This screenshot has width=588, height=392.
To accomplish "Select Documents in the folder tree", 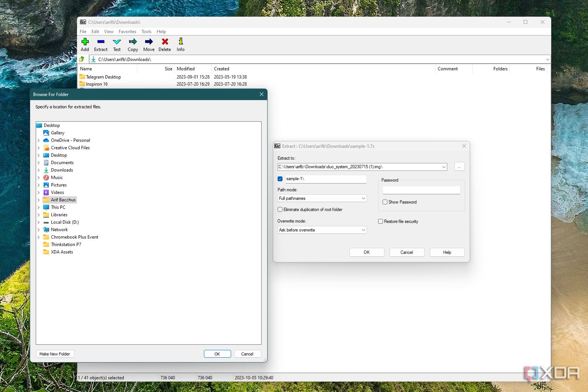I will [x=62, y=163].
